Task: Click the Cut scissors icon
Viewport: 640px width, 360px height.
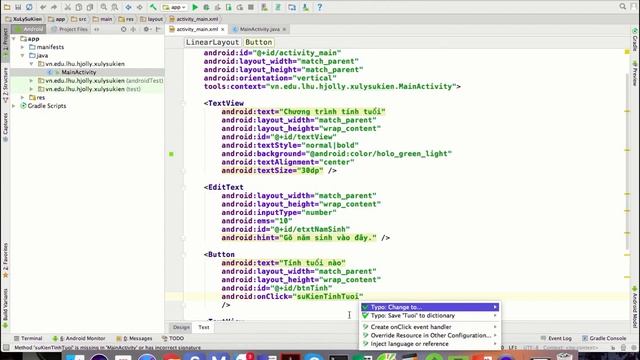Action: pos(68,7)
